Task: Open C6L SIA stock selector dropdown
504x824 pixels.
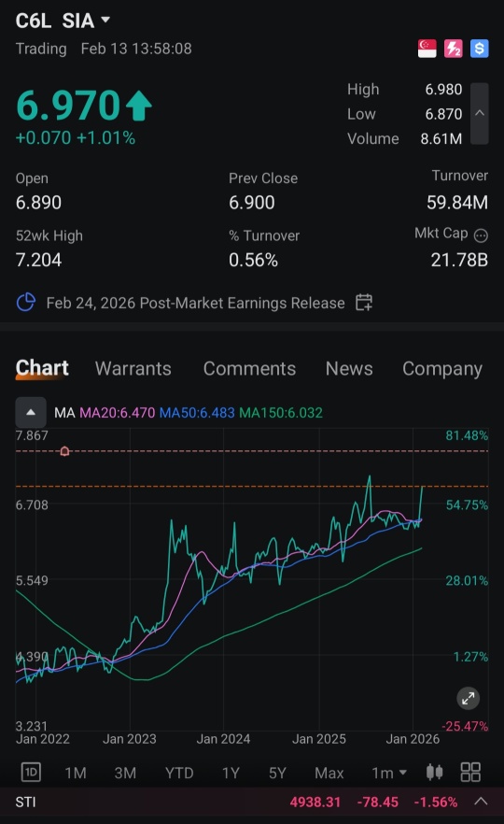Action: (x=63, y=21)
